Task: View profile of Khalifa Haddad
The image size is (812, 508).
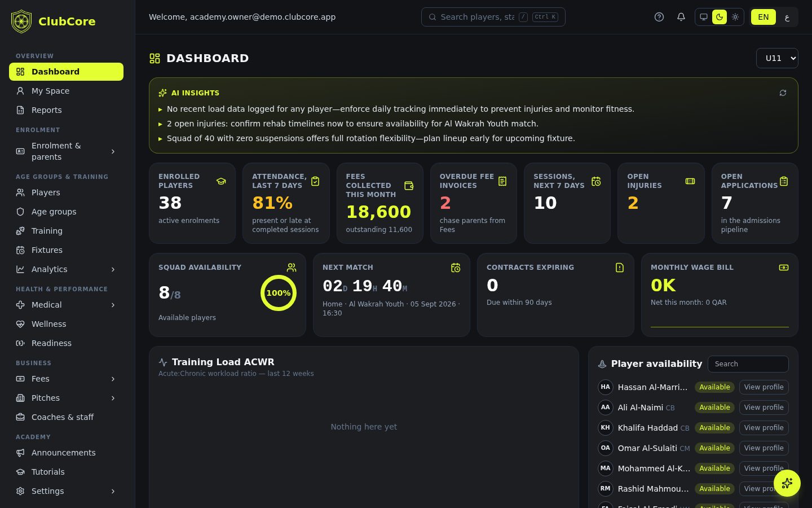Action: [x=764, y=428]
